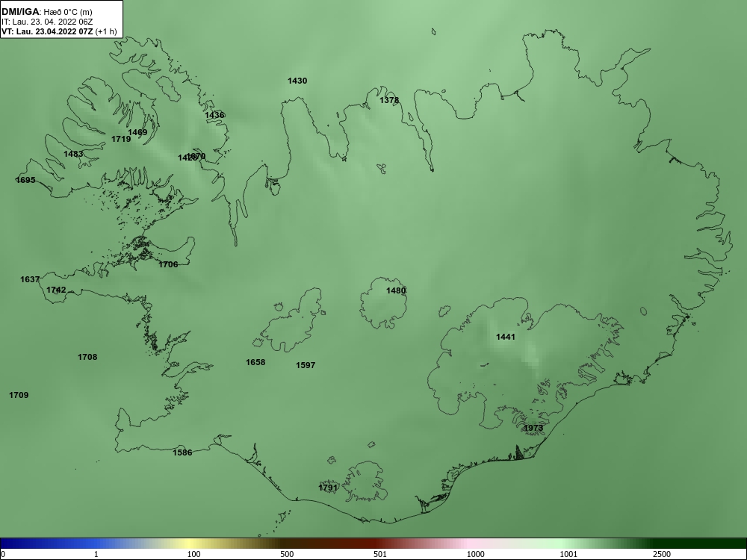Click the value 1695 at the western tip
This screenshot has height=560, width=747.
pyautogui.click(x=25, y=180)
